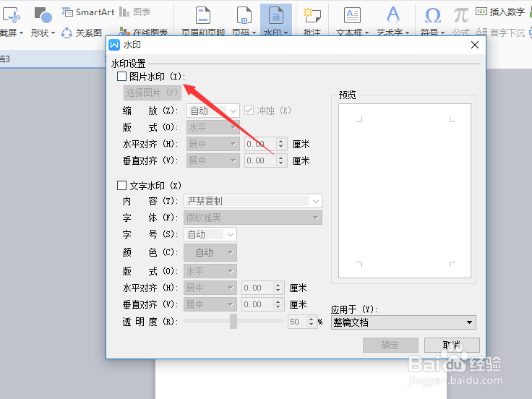The height and width of the screenshot is (399, 532).
Task: Open the 页码 page number menu
Action: click(244, 21)
